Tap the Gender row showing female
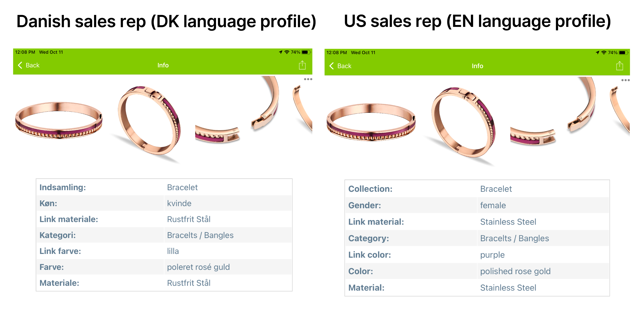The image size is (644, 322). (477, 205)
